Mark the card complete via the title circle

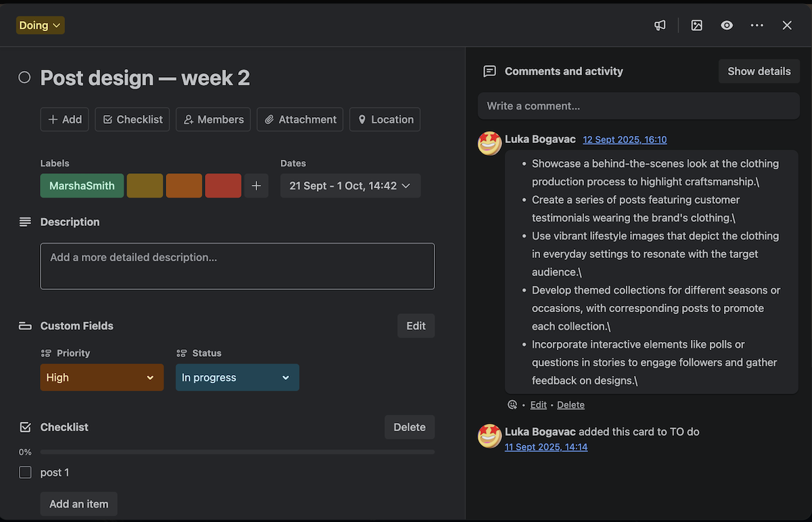pyautogui.click(x=24, y=77)
